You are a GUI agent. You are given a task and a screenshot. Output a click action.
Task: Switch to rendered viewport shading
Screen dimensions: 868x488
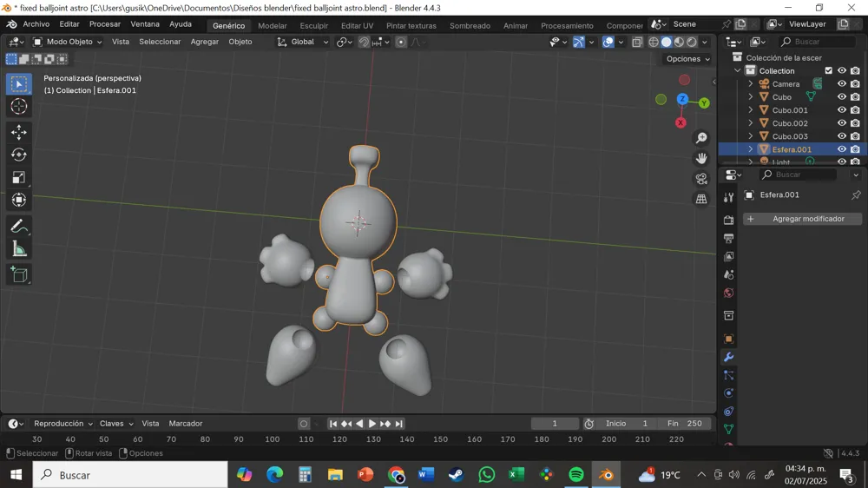pos(692,42)
